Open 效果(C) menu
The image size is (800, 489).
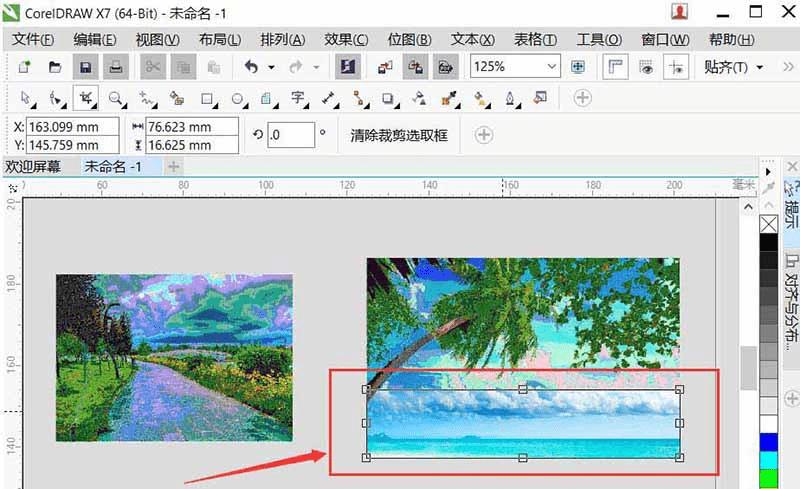click(x=346, y=40)
